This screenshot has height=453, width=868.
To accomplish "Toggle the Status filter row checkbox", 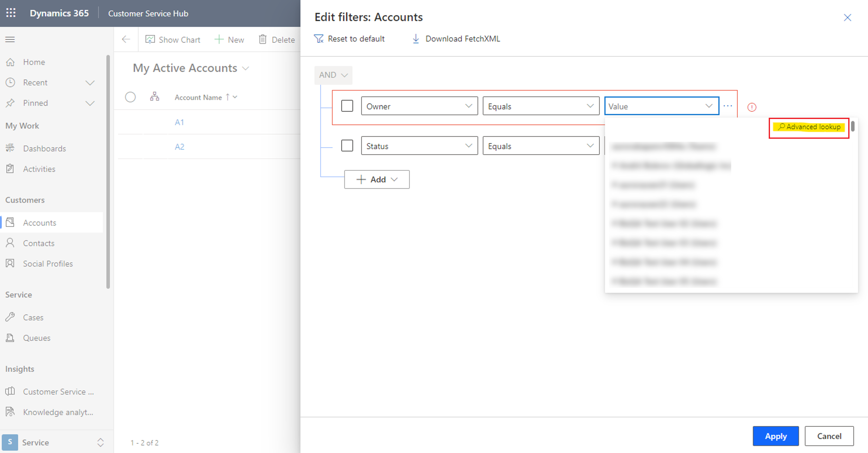I will click(x=347, y=146).
